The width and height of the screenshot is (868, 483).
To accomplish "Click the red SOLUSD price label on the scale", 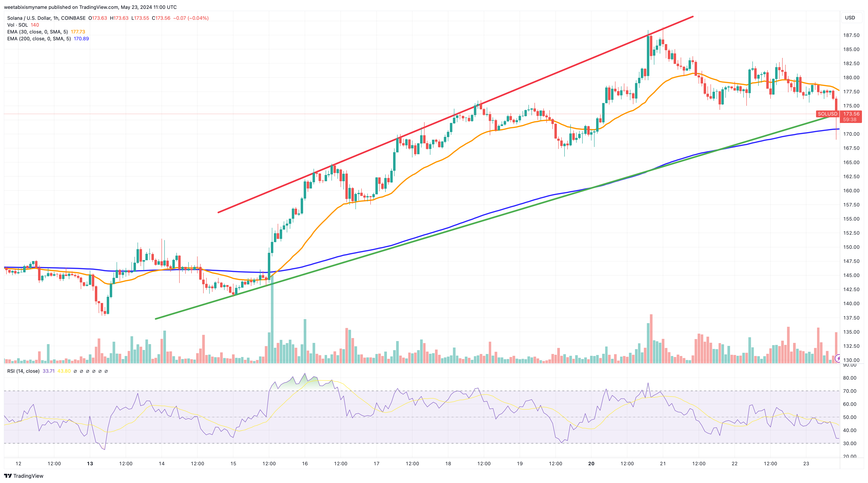I will (x=828, y=114).
